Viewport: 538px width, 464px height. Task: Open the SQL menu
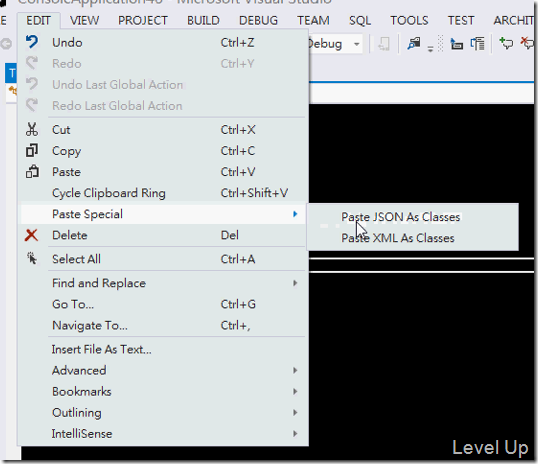[360, 21]
